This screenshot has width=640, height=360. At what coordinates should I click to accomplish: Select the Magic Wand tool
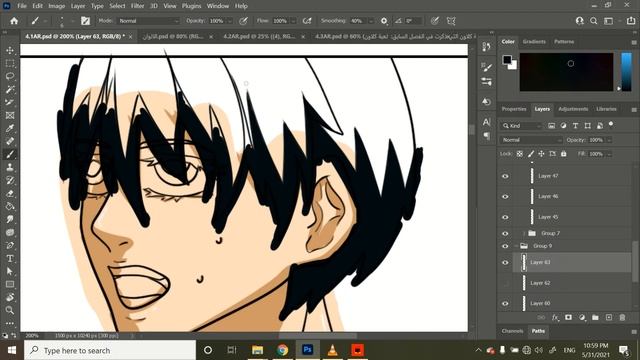coord(10,89)
